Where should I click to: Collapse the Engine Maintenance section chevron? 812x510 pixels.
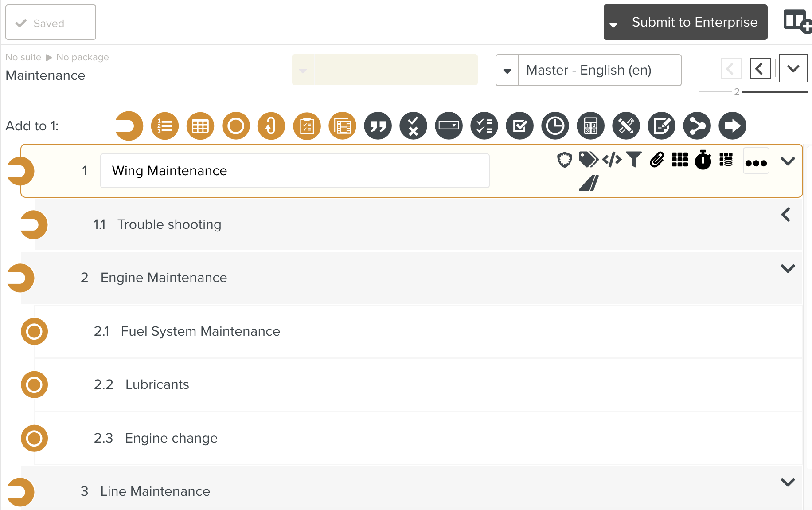(788, 268)
